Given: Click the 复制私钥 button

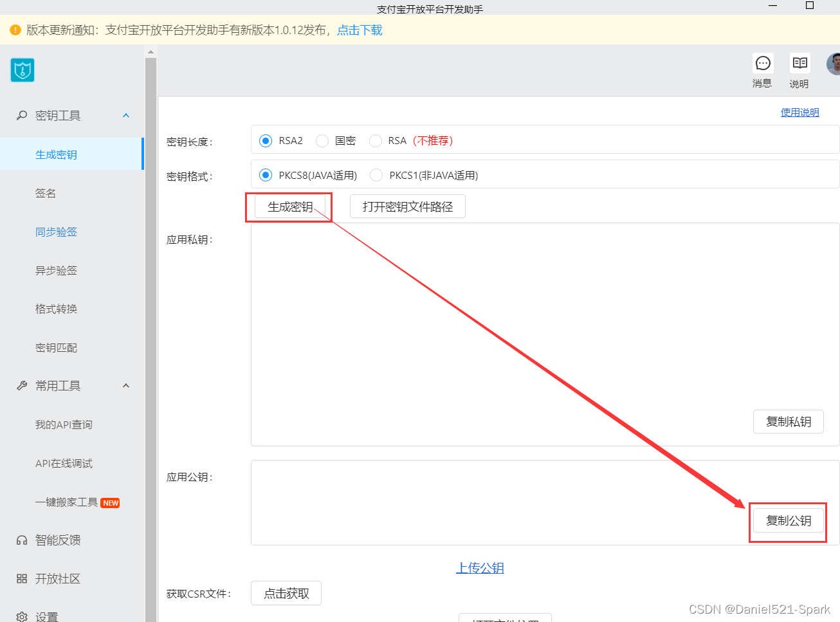Looking at the screenshot, I should click(789, 422).
